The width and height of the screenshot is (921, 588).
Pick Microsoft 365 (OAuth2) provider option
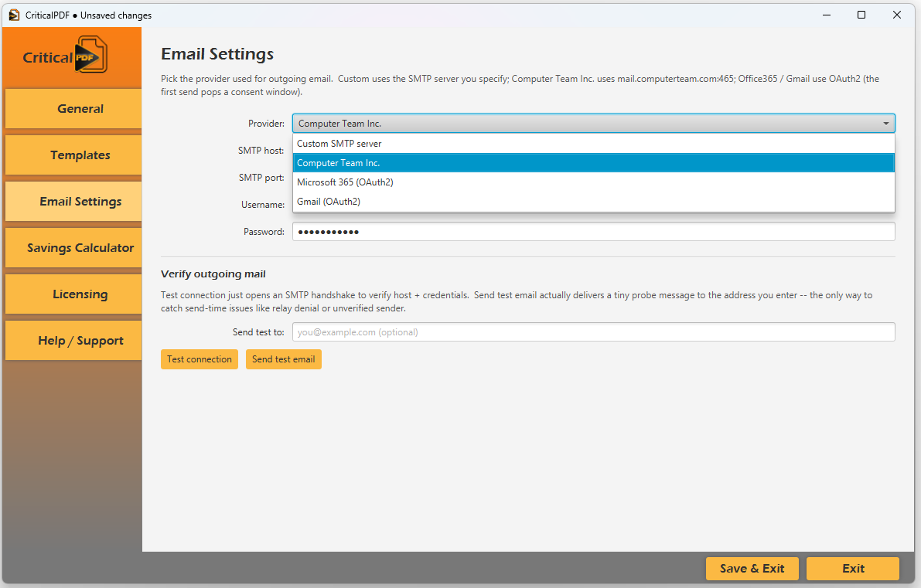[593, 182]
